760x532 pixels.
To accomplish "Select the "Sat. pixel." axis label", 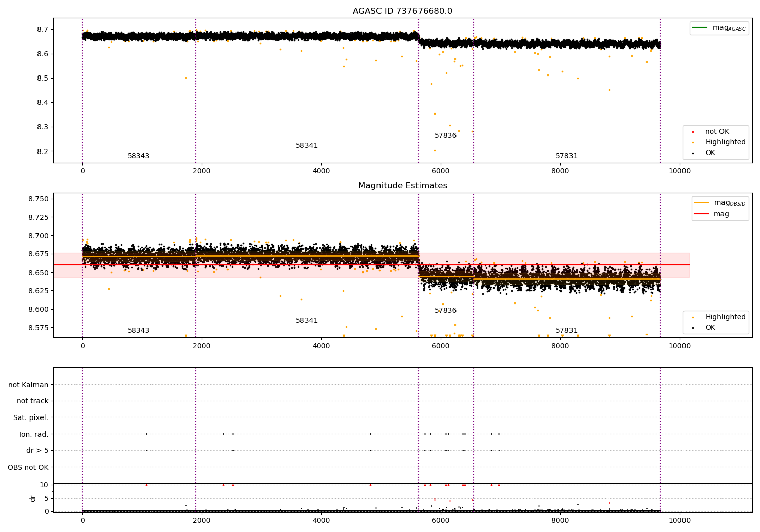I will [x=30, y=417].
